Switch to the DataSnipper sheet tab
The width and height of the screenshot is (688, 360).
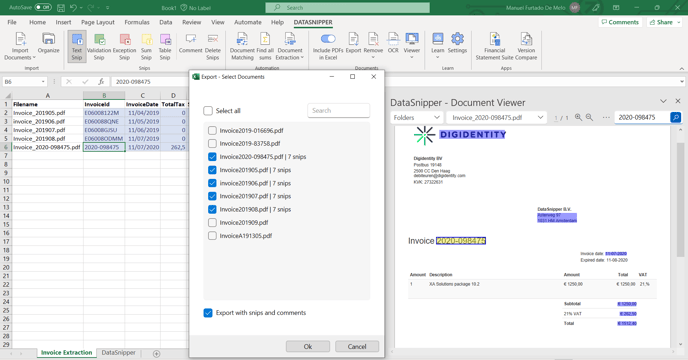coord(118,353)
